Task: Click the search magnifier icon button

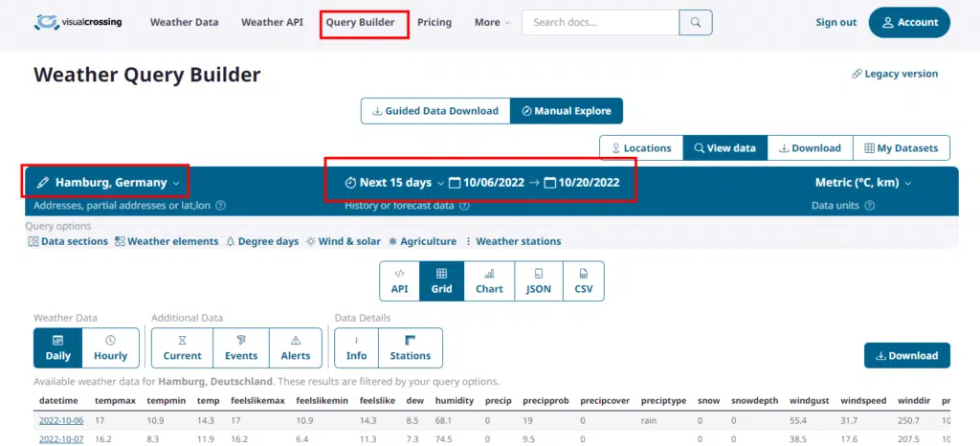Action: tap(696, 23)
